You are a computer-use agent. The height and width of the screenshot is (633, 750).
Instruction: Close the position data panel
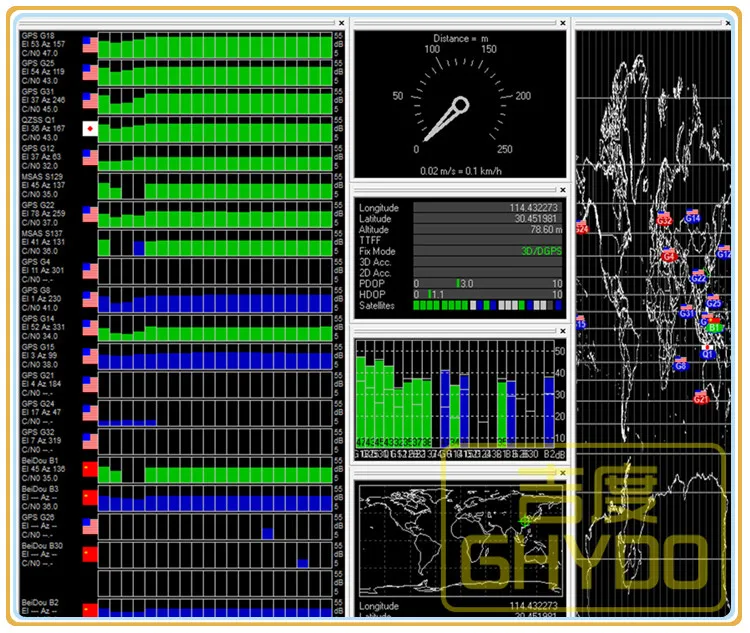563,190
